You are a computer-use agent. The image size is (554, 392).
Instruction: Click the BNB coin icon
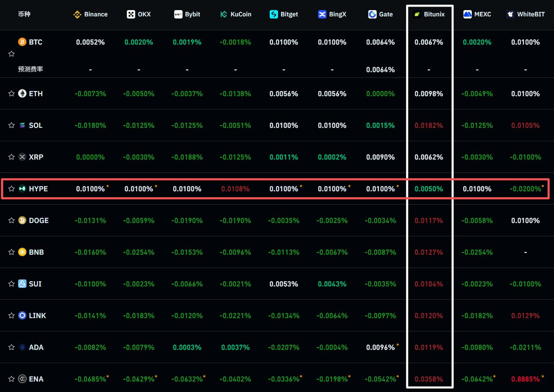click(x=22, y=252)
